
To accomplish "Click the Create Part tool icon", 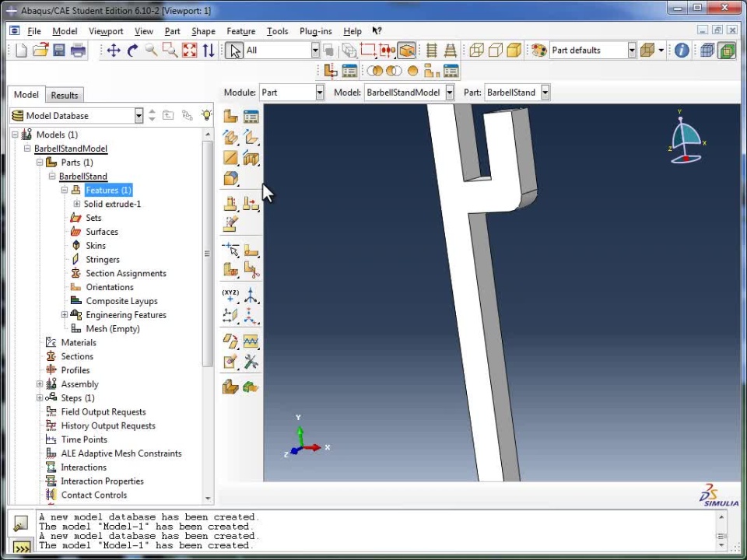I will pos(230,117).
